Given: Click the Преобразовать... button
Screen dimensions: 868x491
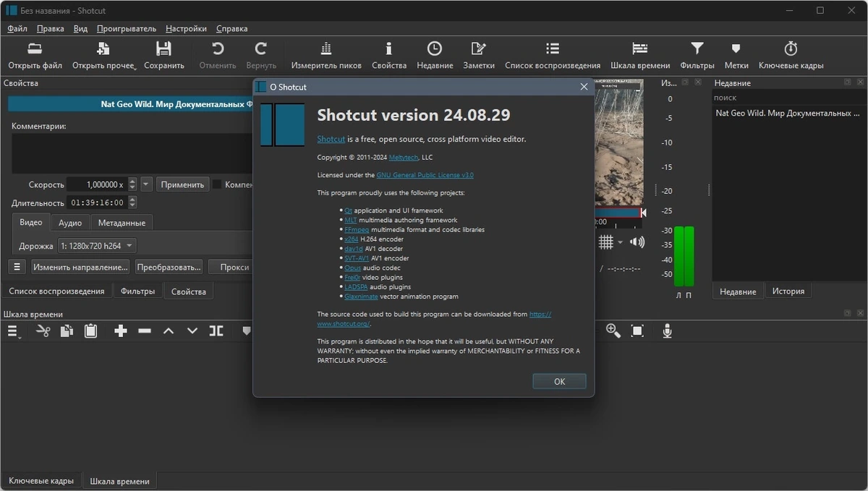Looking at the screenshot, I should (168, 267).
